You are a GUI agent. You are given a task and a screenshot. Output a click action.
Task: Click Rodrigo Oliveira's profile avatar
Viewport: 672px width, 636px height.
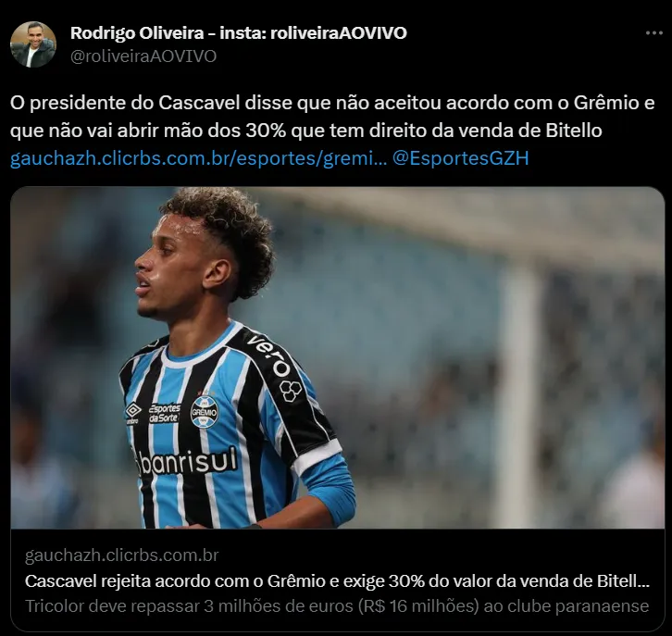coord(33,44)
